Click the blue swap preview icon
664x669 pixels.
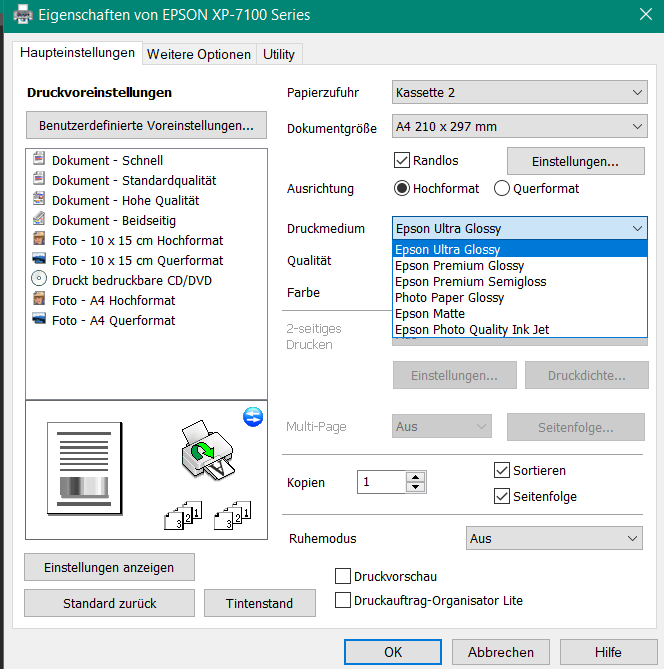coord(253,417)
